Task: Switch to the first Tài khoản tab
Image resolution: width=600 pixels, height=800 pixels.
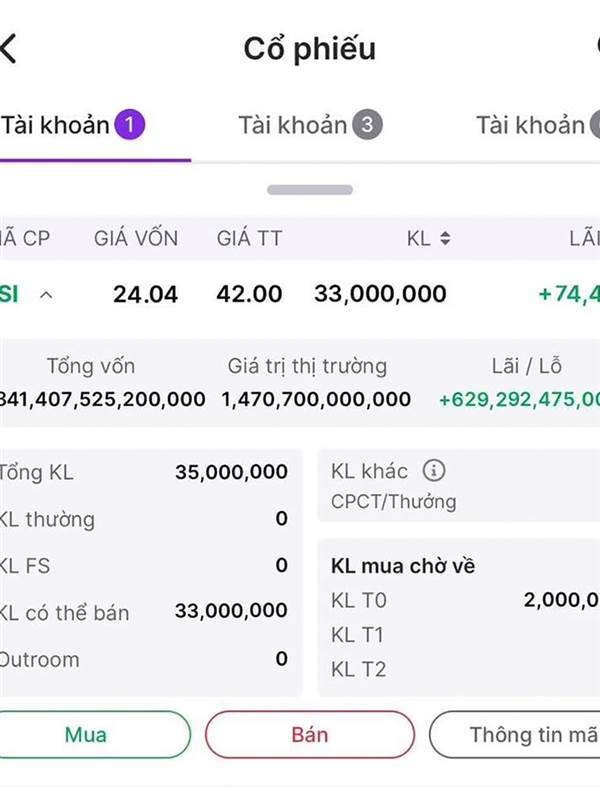Action: (x=73, y=125)
